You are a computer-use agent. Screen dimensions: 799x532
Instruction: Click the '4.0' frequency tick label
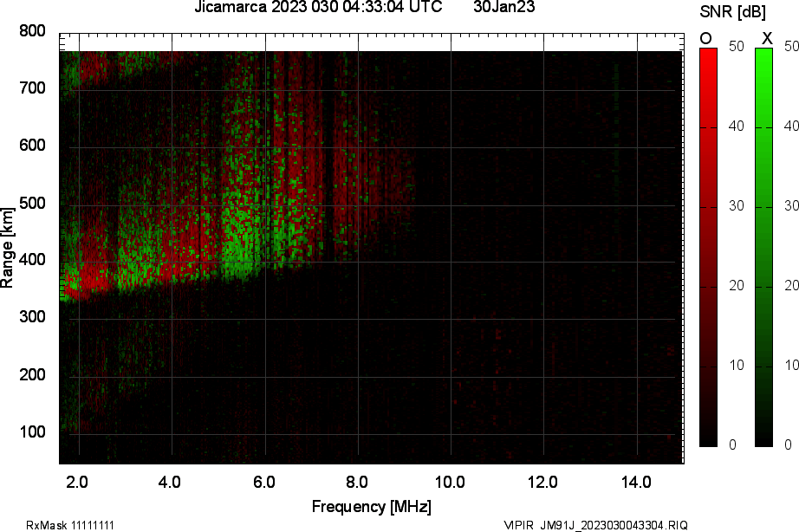coord(170,482)
